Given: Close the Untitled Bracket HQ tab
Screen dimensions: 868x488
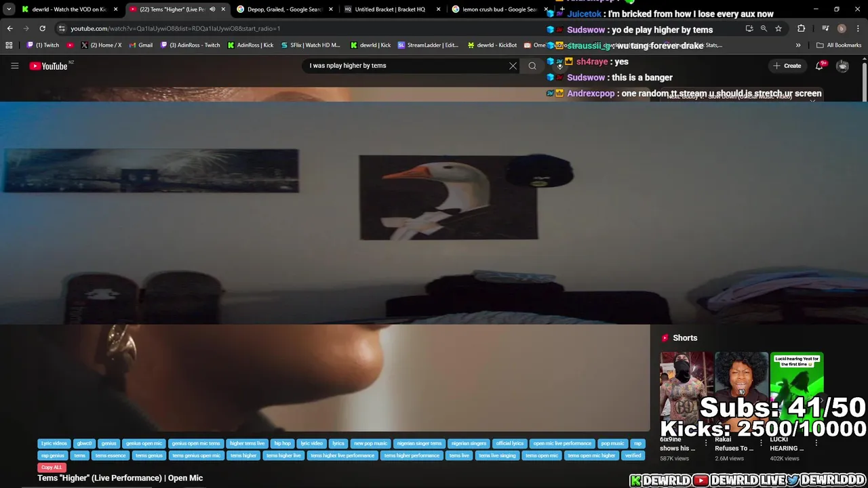Looking at the screenshot, I should [438, 9].
